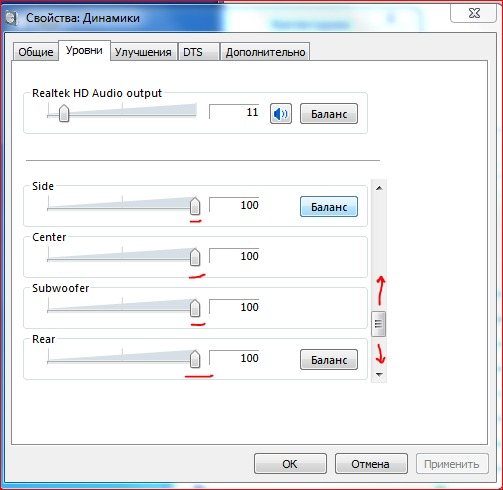Click the scrollbar thumb in the levels list
This screenshot has height=490, width=503.
378,324
